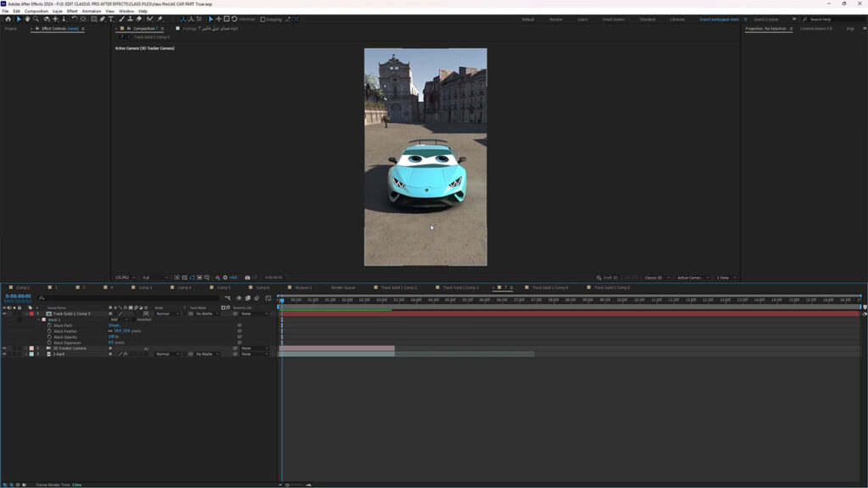This screenshot has height=488, width=868.
Task: Open the Mask 1 mode dropdown set to Add
Action: [119, 319]
